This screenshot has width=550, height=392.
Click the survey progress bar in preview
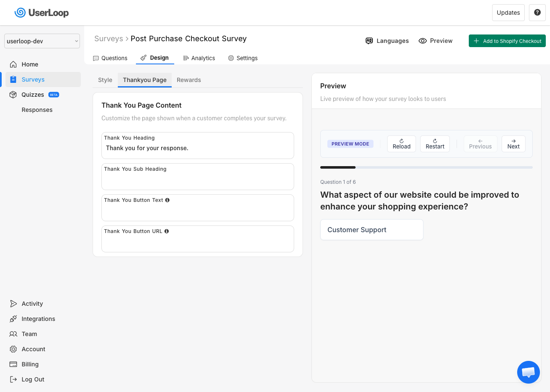pos(426,167)
